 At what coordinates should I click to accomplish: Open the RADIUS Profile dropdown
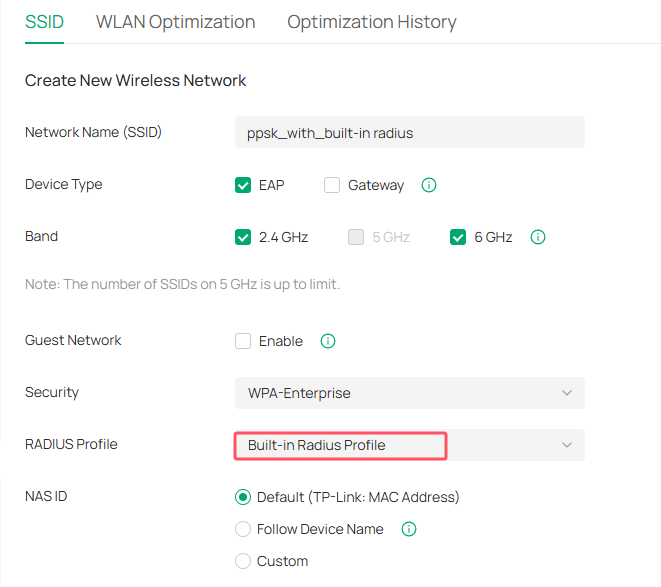coord(409,445)
